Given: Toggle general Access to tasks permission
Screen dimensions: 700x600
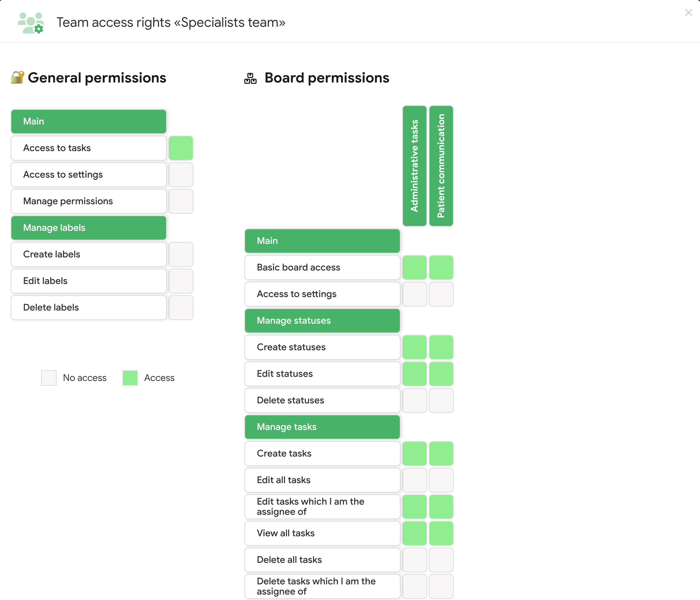Looking at the screenshot, I should coord(181,148).
